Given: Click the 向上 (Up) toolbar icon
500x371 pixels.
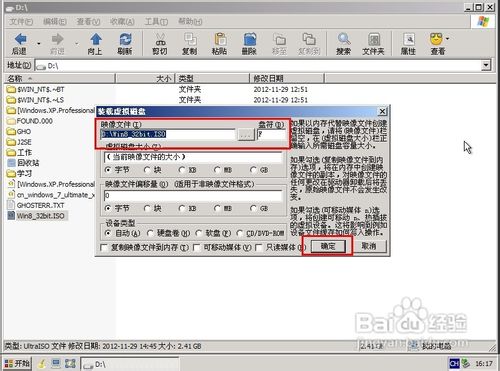Looking at the screenshot, I should (96, 39).
